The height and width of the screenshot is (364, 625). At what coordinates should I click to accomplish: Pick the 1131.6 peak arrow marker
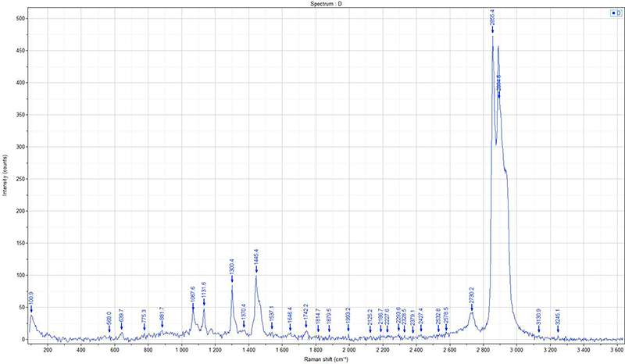click(204, 302)
